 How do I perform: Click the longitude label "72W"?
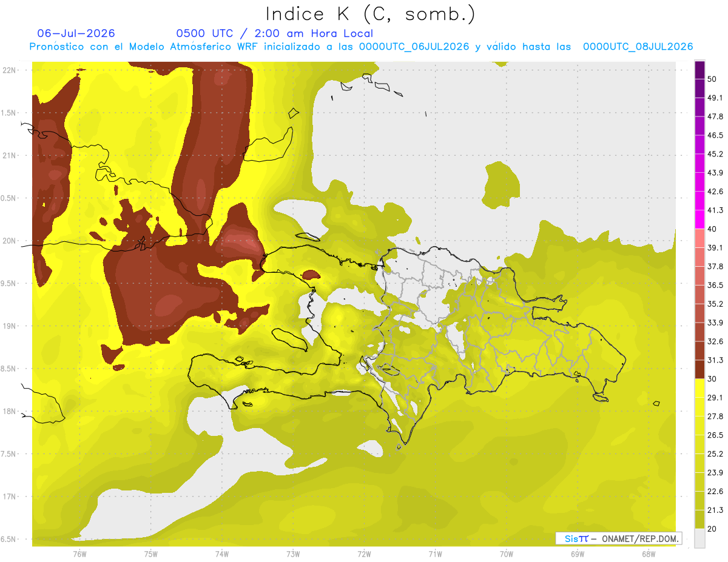point(364,554)
